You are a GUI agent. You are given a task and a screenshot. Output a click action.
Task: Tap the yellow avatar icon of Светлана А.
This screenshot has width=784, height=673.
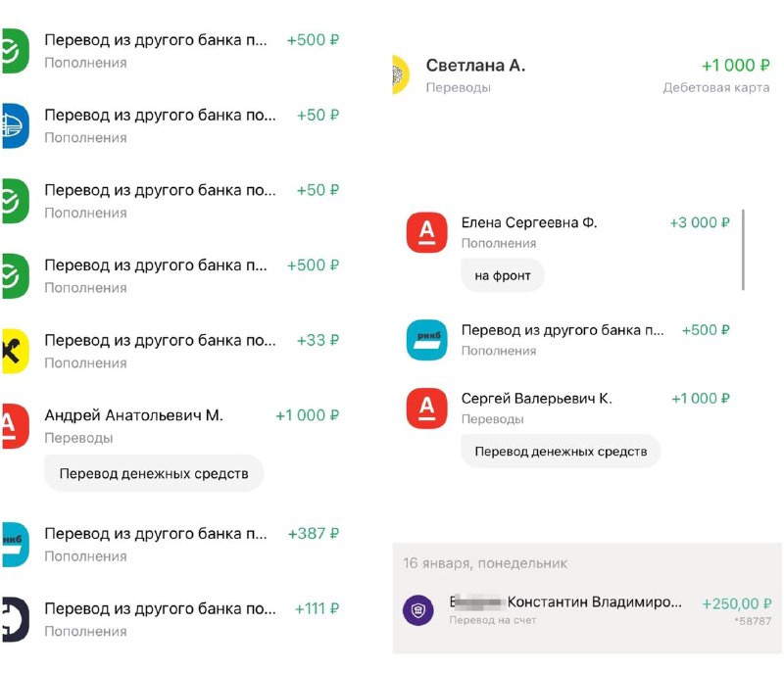point(401,74)
